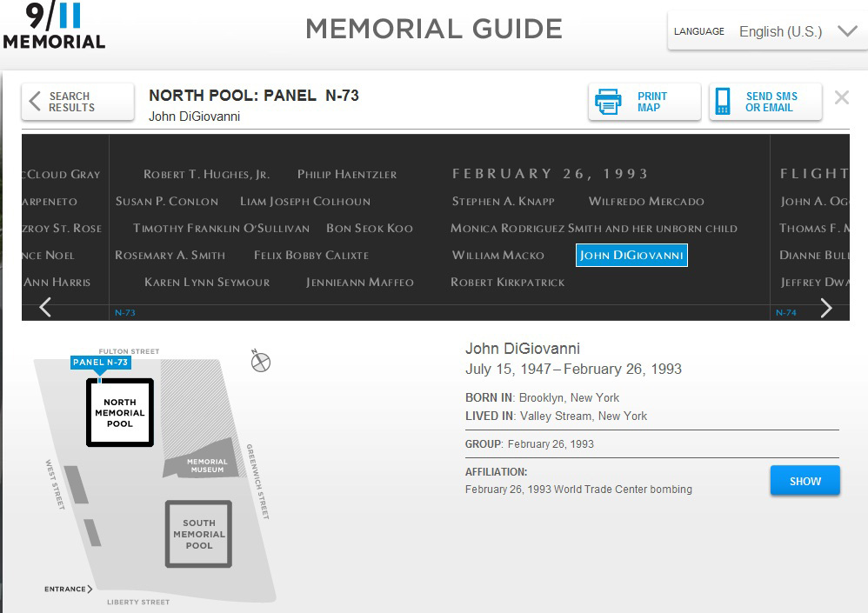Click the back chevron inside Search Results
The image size is (868, 613).
pyautogui.click(x=35, y=100)
